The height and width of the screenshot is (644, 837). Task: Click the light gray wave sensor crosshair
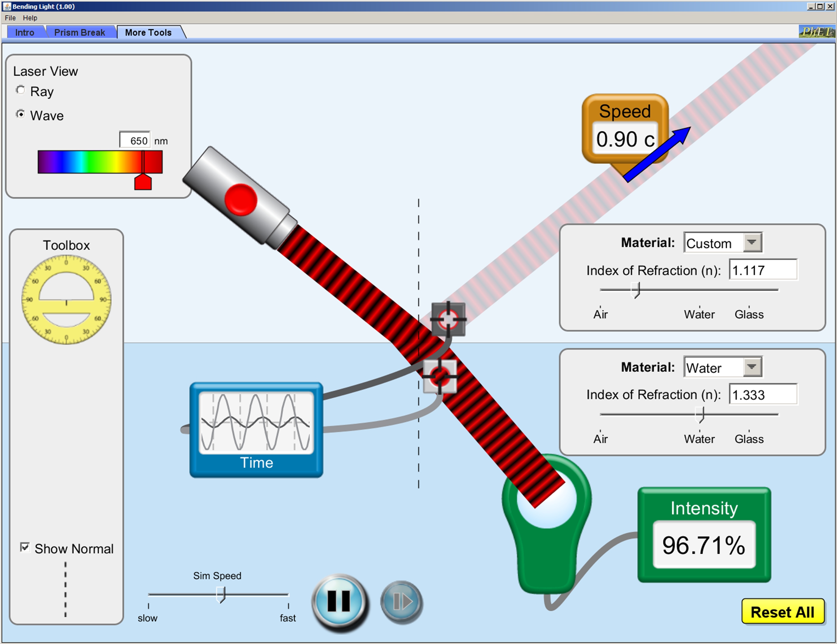[440, 377]
